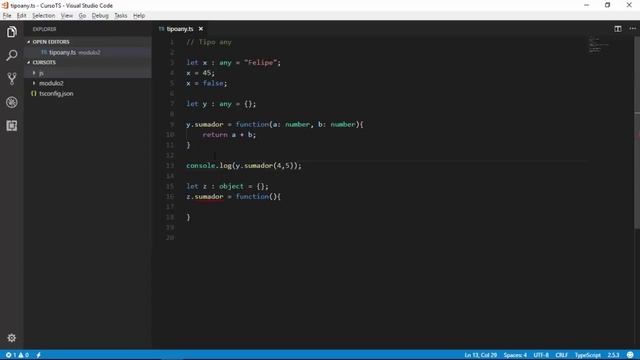Screen dimensions: 640x360
Task: Open the Edit menu
Action: pos(21,16)
